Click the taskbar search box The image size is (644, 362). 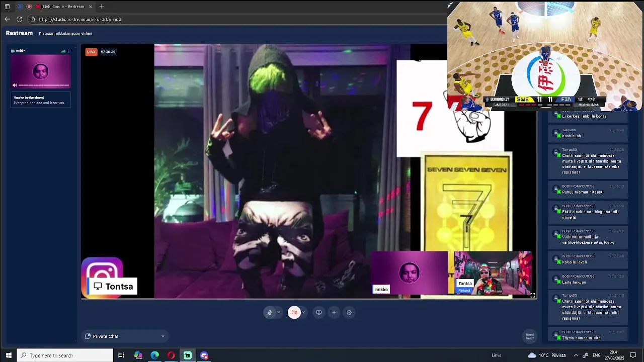click(65, 355)
